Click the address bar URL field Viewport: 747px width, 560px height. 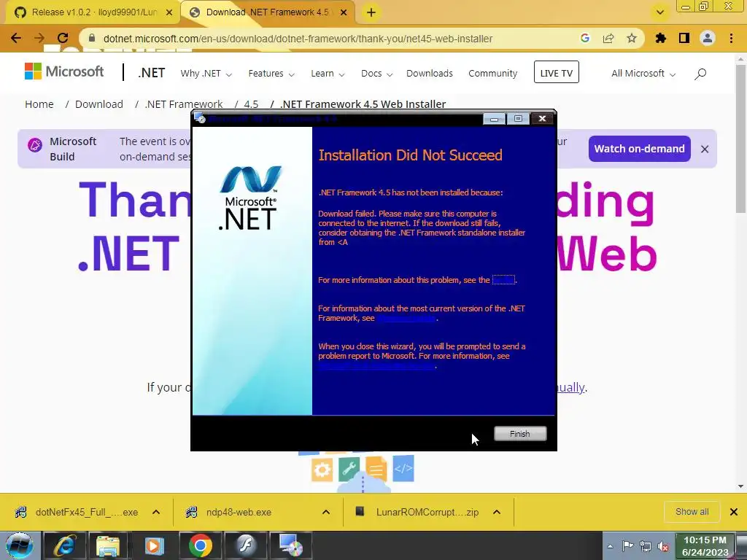click(x=298, y=39)
